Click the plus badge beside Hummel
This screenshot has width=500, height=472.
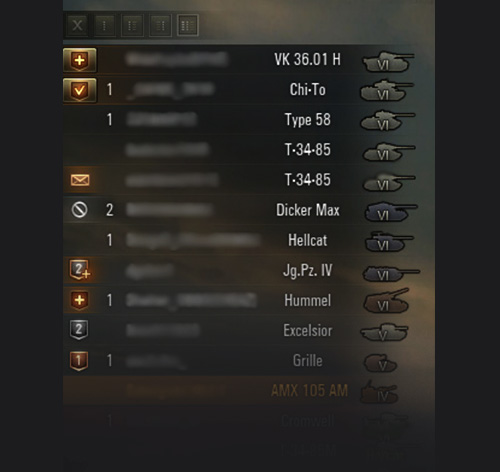coord(79,300)
